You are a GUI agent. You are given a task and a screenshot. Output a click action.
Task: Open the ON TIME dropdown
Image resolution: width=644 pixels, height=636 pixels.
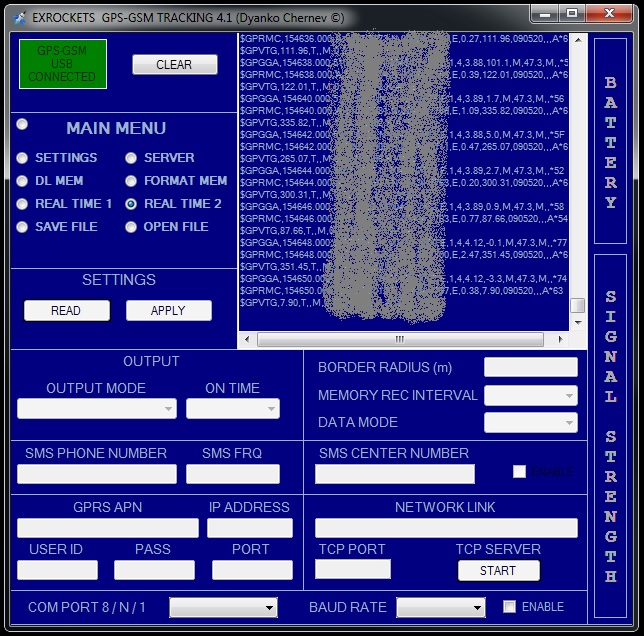(233, 409)
